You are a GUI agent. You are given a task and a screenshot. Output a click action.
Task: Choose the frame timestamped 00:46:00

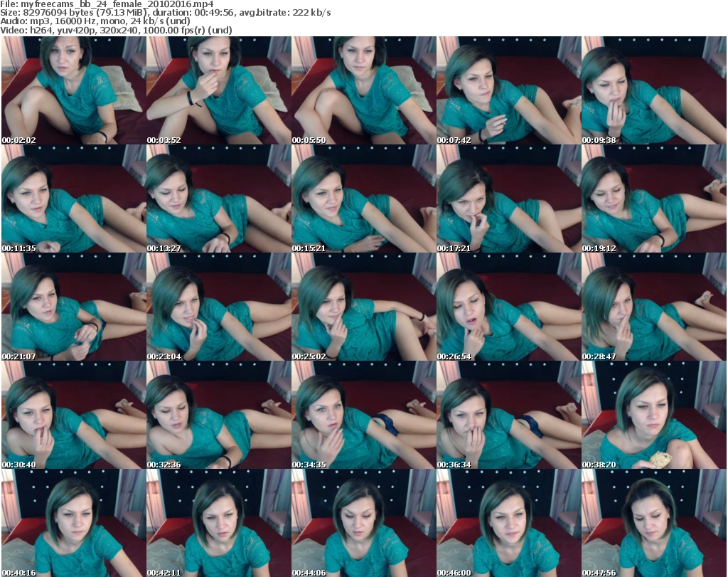click(509, 523)
